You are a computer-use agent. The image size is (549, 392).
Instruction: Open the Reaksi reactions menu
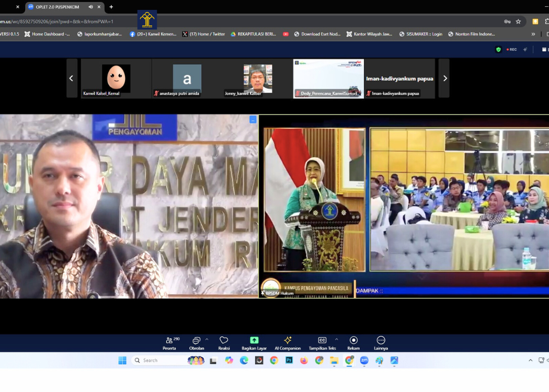point(224,343)
